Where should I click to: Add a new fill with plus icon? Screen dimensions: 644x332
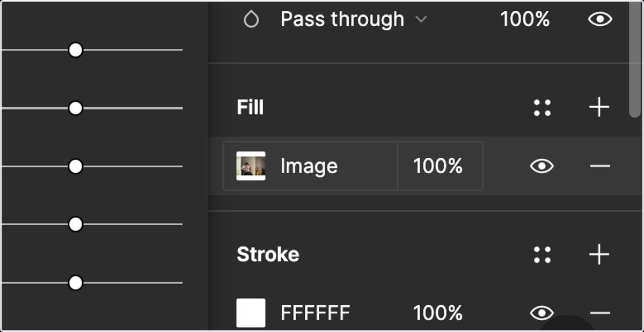[x=599, y=107]
